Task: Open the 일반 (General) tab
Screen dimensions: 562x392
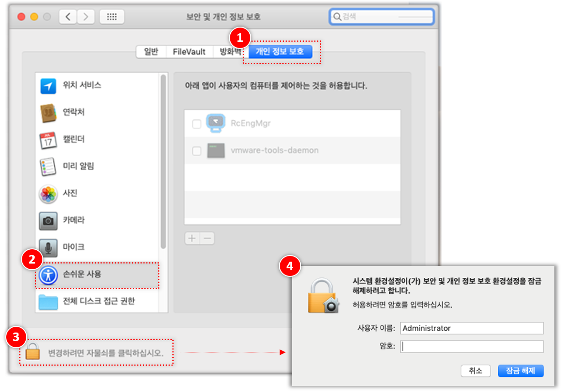Action: [x=151, y=52]
